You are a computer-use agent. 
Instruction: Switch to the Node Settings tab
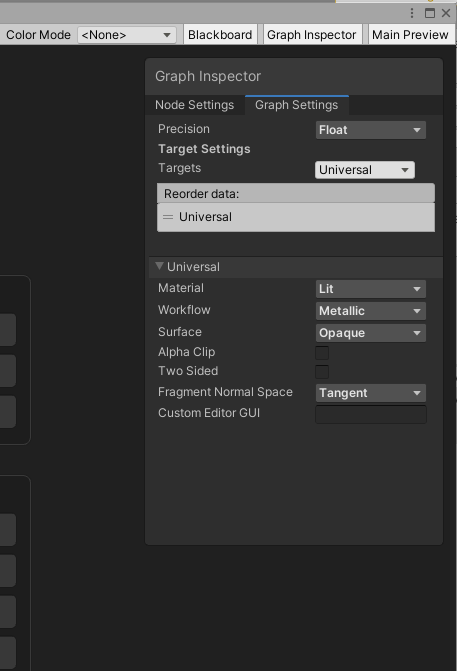[x=195, y=105]
